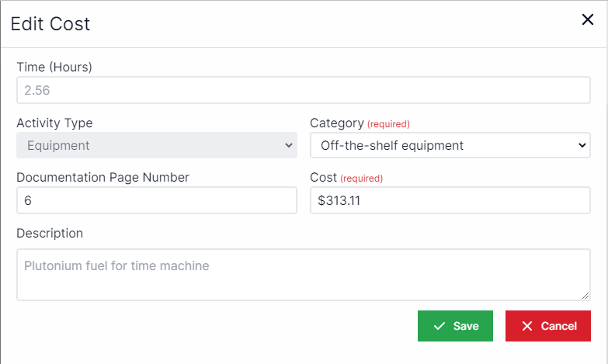Click the X icon on Cancel
608x364 pixels.
(527, 326)
